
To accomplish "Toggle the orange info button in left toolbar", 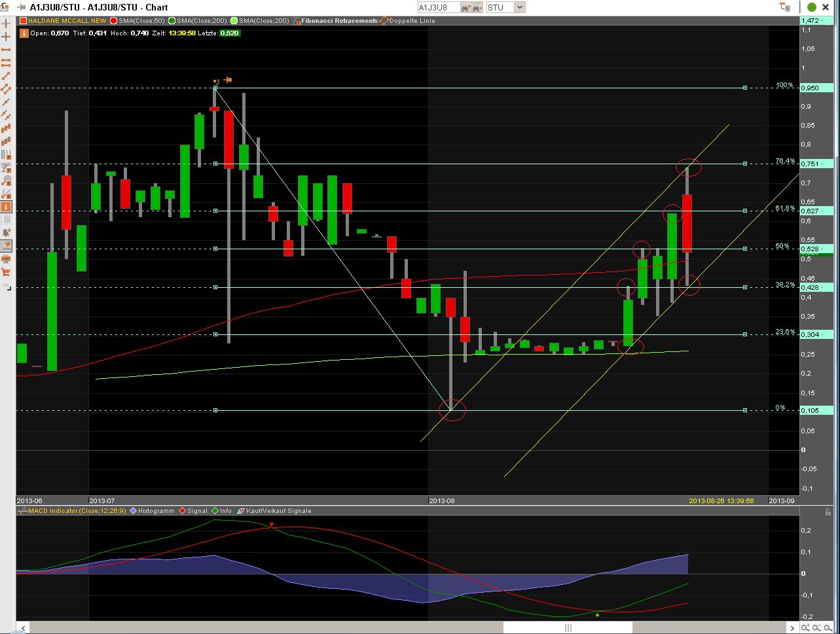I will pos(7,207).
